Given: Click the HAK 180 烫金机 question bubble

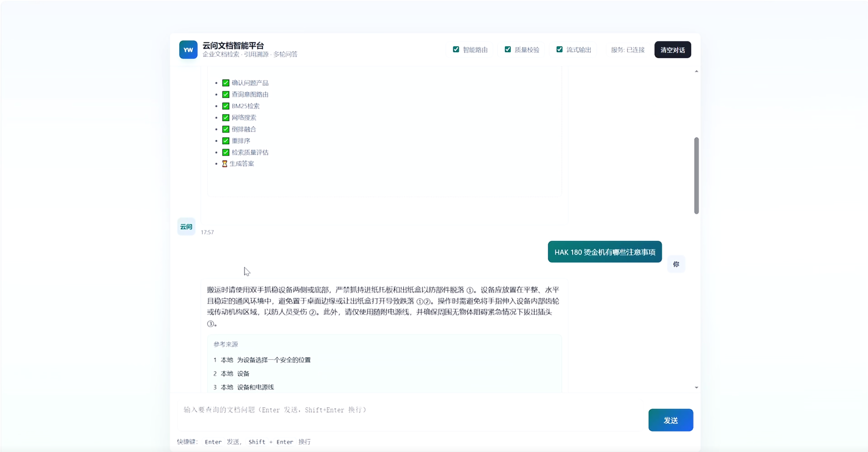Looking at the screenshot, I should click(x=605, y=252).
